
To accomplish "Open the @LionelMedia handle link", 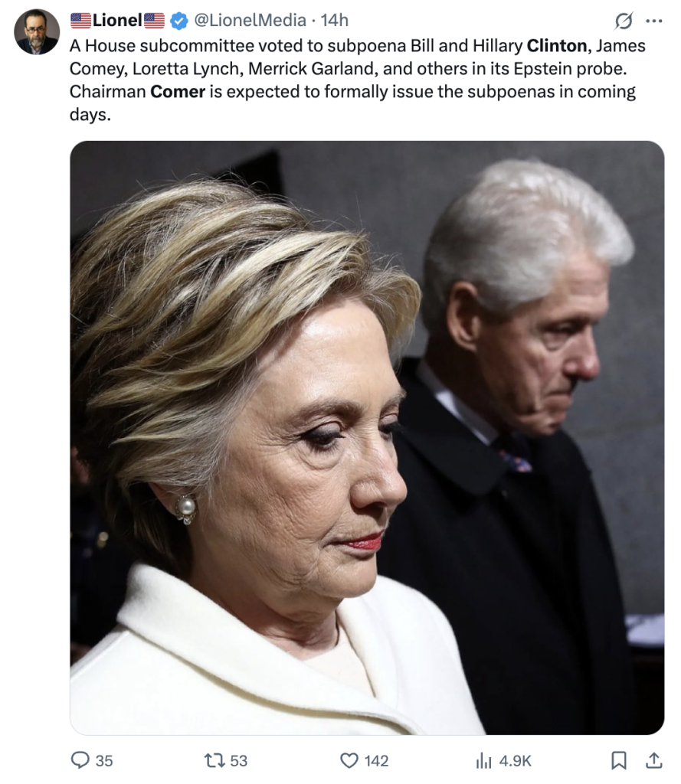I will point(250,20).
